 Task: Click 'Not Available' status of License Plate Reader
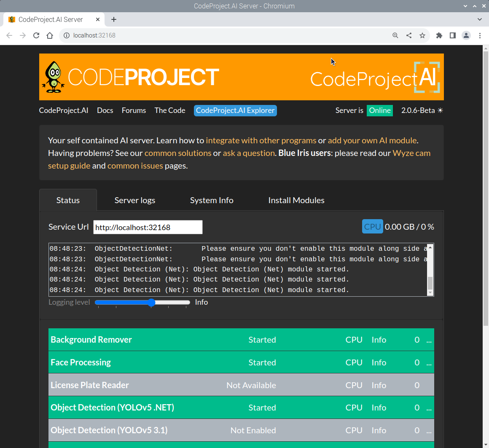coord(251,385)
